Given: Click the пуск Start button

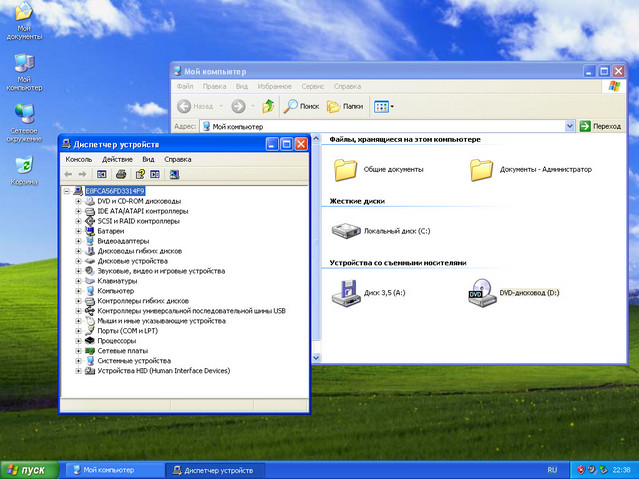Looking at the screenshot, I should (27, 469).
